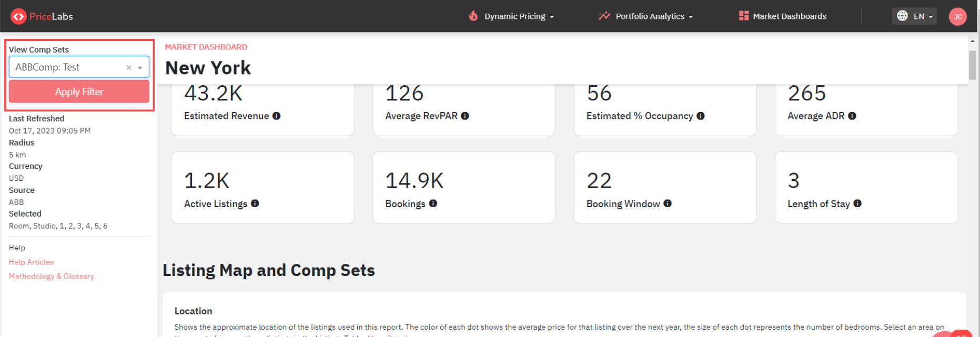Click the Listing Map and Comp Sets heading
The image size is (980, 337).
[269, 270]
